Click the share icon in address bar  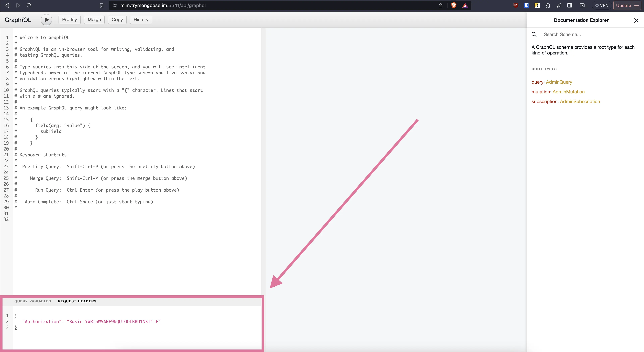(441, 5)
